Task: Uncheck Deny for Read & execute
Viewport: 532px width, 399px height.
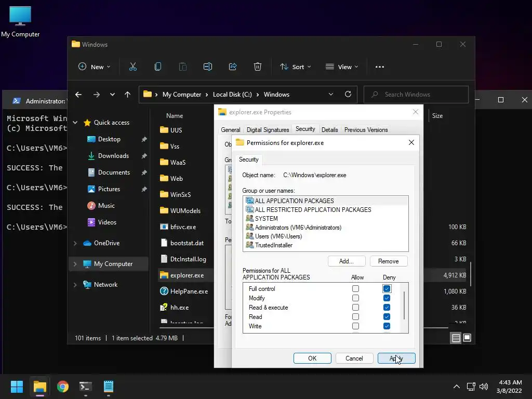Action: 387,308
